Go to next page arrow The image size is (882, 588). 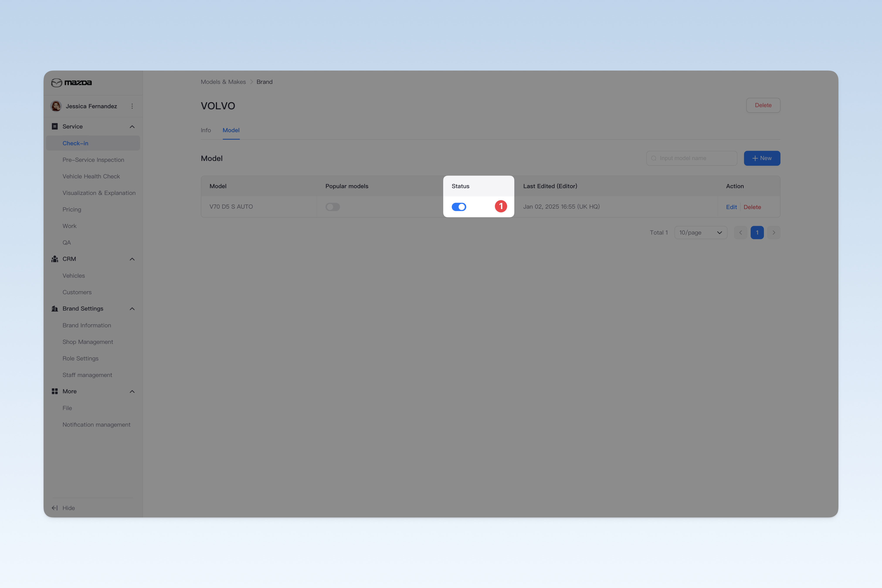[x=773, y=233]
